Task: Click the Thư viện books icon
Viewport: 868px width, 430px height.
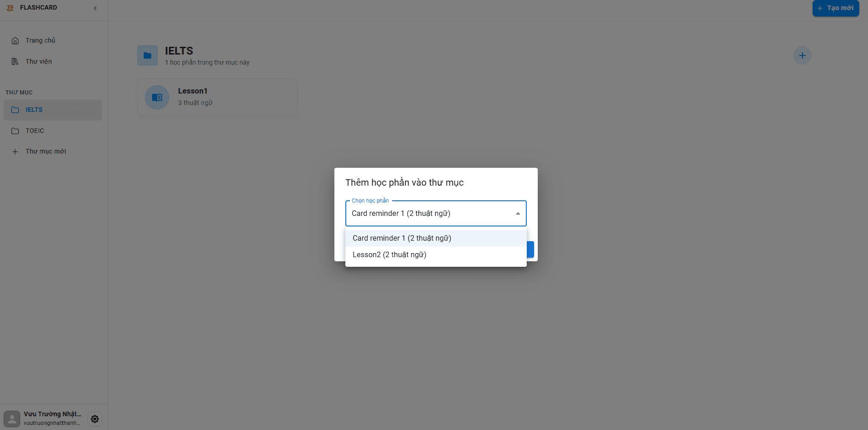Action: 15,61
